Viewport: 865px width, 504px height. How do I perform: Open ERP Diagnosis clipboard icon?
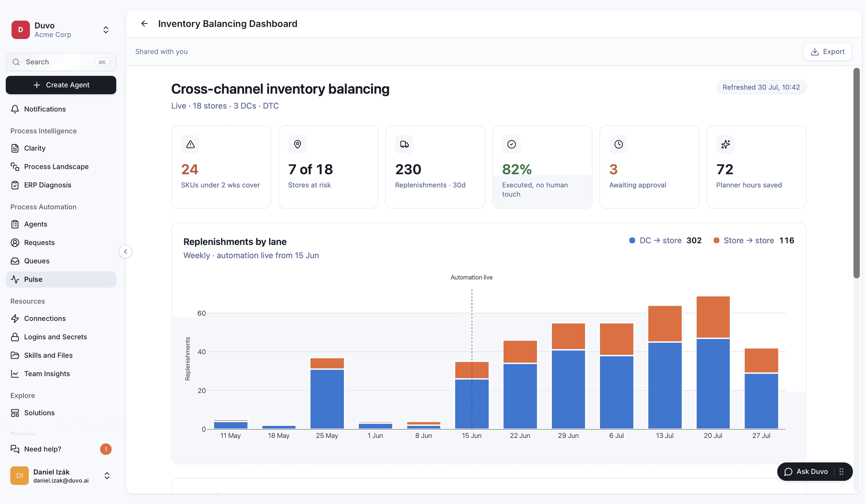click(15, 185)
